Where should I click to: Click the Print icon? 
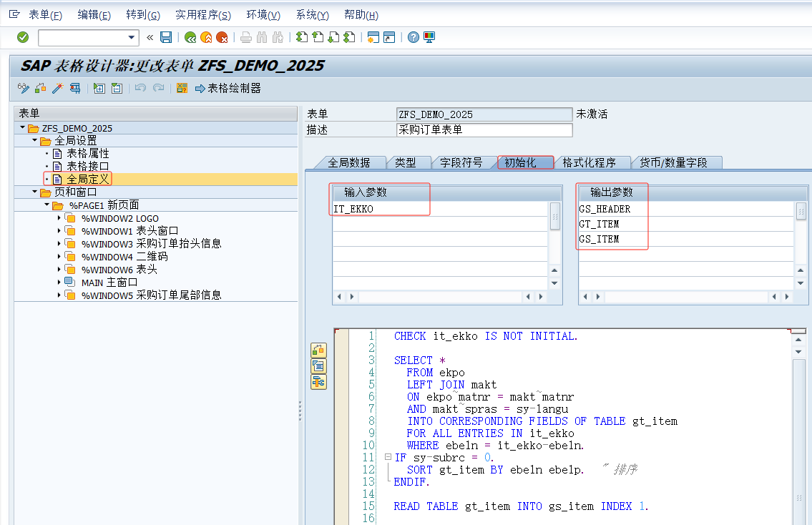(247, 37)
